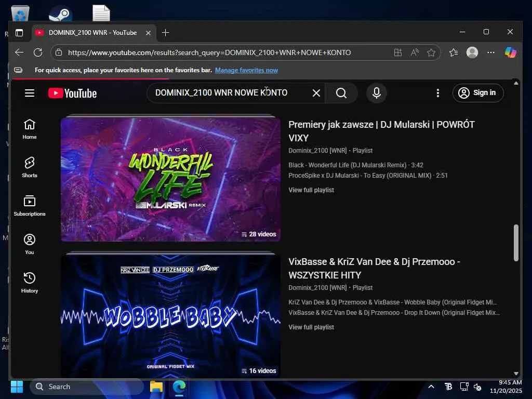This screenshot has width=532, height=399.
Task: Click the taskbar Search box
Action: pos(87,387)
